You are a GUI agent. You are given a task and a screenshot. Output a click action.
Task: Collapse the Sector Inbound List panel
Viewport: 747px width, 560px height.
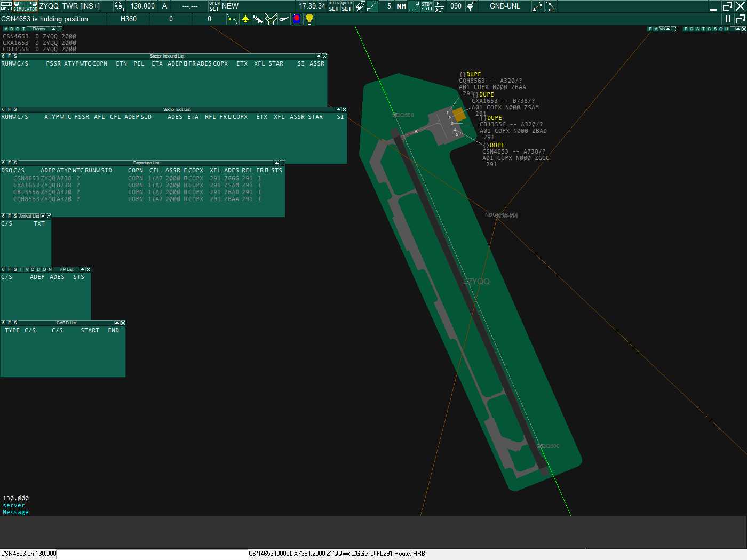319,56
